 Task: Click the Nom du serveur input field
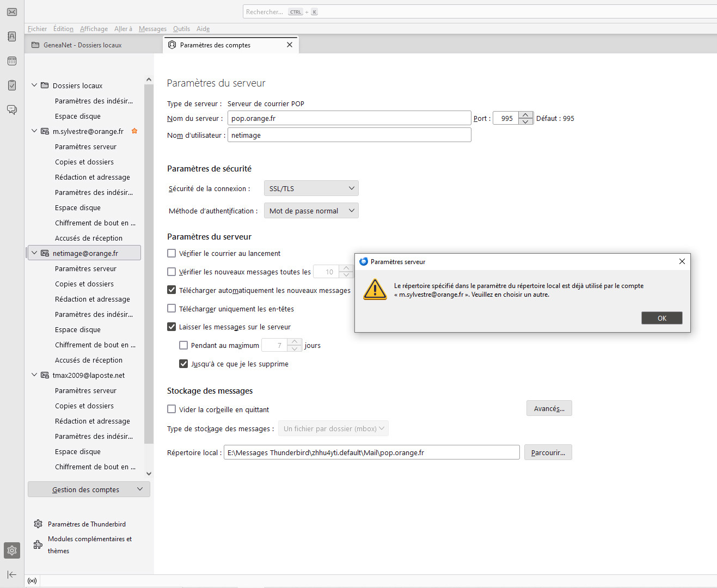pos(349,118)
